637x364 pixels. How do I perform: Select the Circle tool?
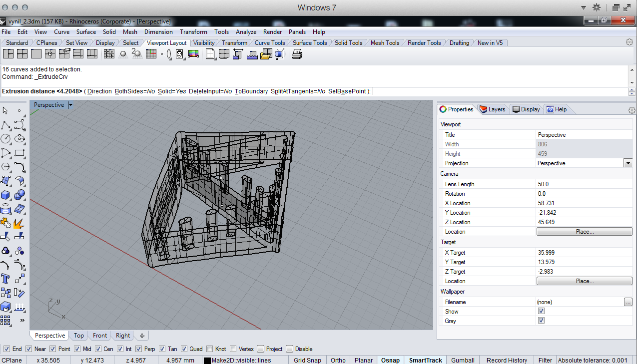tap(6, 139)
